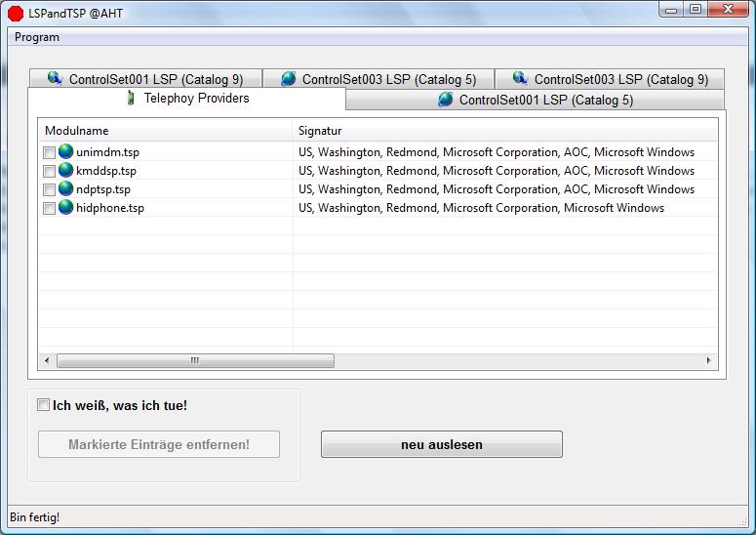756x535 pixels.
Task: Click the signature text in the kmddsp.tsp row
Action: point(497,171)
